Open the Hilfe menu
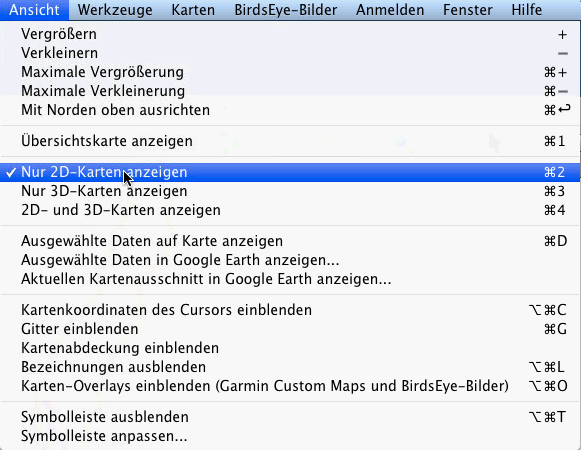Screen dimensions: 581x450 coord(527,10)
